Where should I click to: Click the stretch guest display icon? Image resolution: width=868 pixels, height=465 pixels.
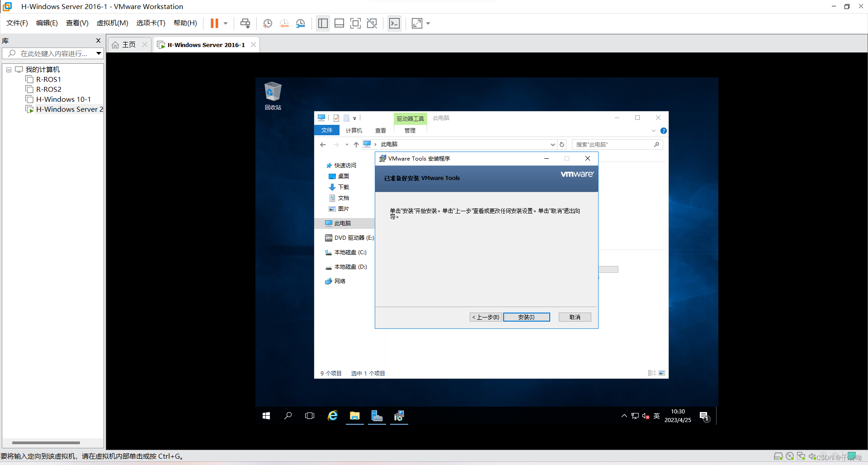click(417, 23)
